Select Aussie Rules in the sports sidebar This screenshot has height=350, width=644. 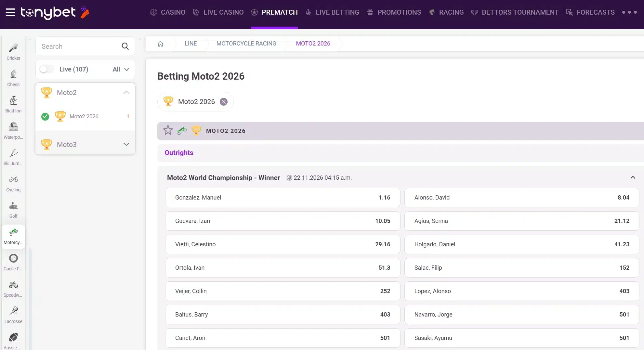pos(13,341)
